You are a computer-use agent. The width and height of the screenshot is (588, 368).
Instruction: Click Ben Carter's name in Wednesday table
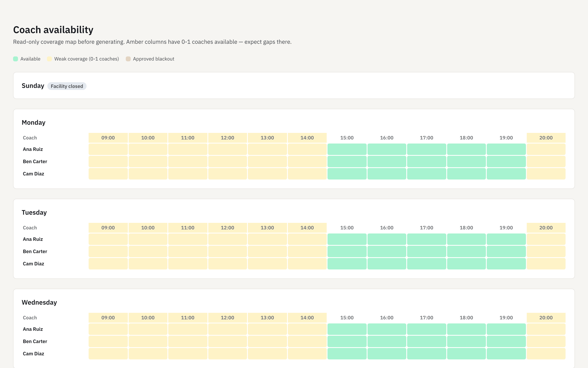[35, 341]
